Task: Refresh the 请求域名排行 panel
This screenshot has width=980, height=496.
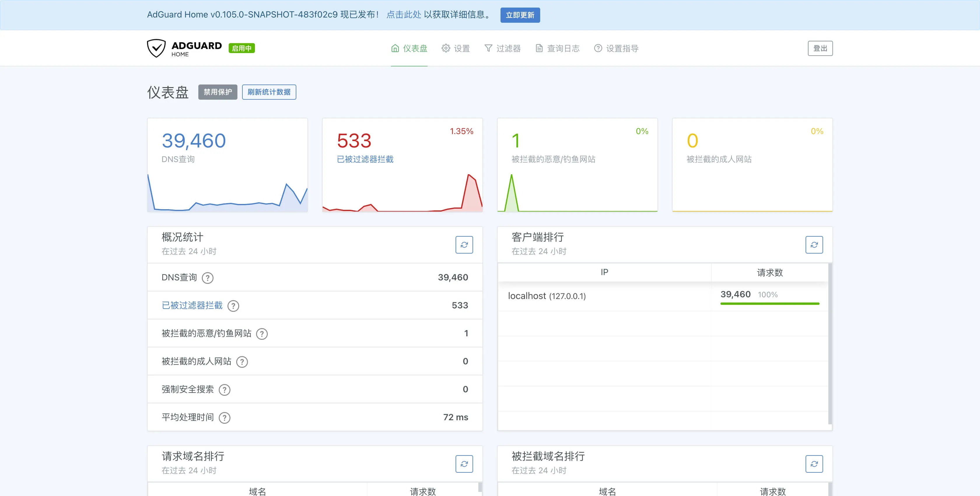Action: 464,464
